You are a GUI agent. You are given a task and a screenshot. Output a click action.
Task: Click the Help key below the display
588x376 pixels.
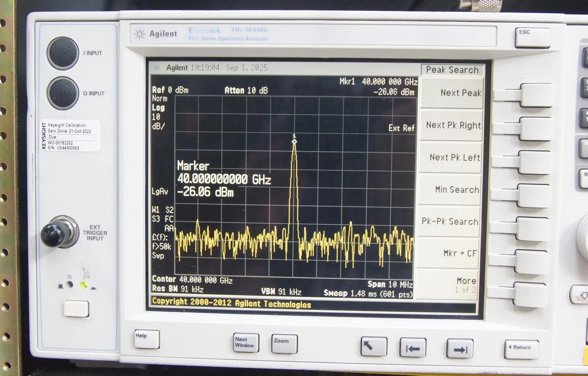(x=147, y=339)
